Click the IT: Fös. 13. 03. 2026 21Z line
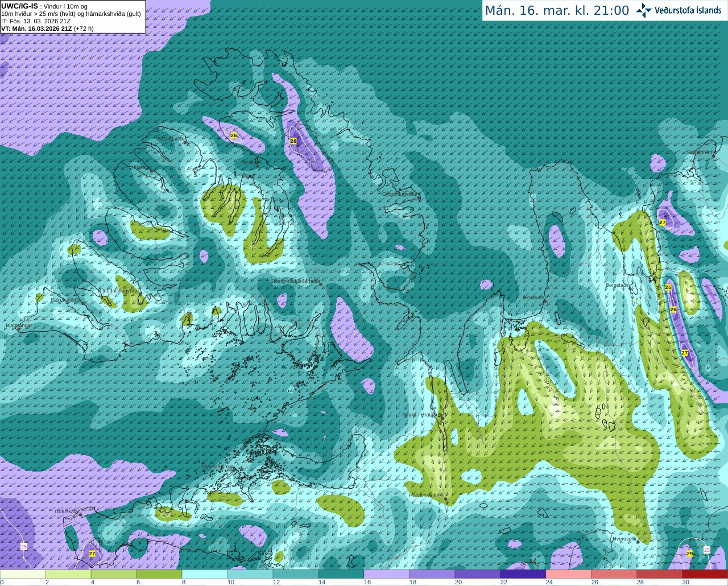 pyautogui.click(x=36, y=21)
